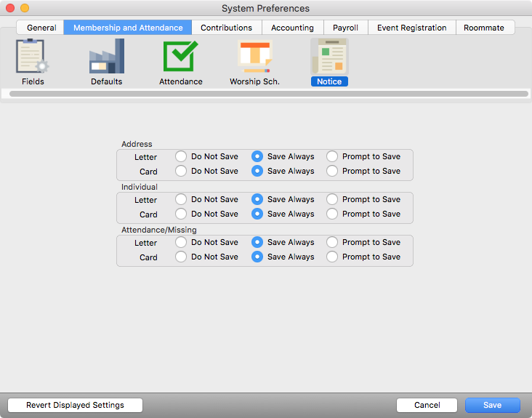The height and width of the screenshot is (418, 532).
Task: Set Address Letter to Do Not Save
Action: point(181,156)
